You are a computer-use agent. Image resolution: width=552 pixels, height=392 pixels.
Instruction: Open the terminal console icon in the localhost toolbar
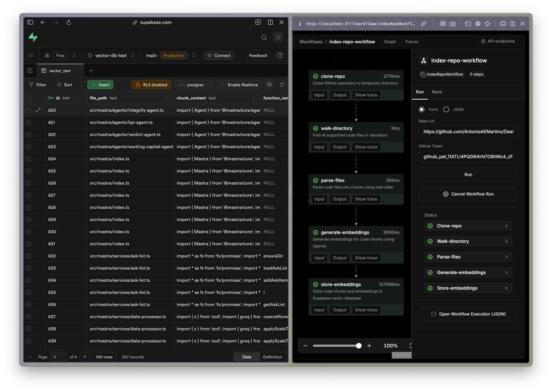click(x=468, y=23)
